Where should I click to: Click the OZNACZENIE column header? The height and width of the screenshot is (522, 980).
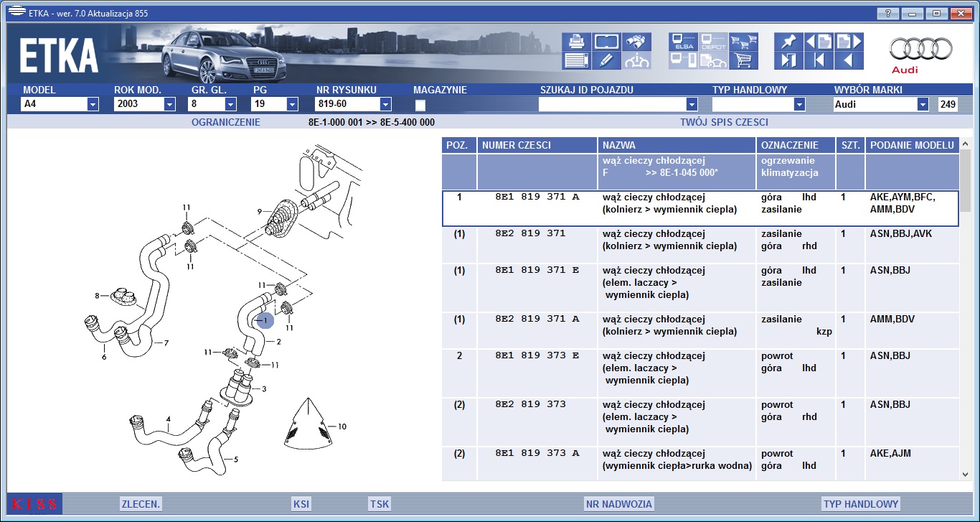click(796, 145)
